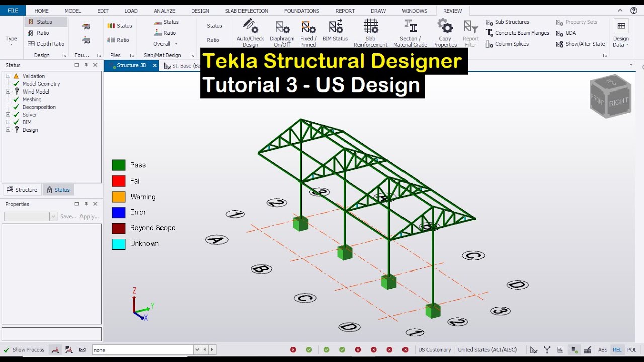Open the FILE menu
644x362 pixels.
point(13,11)
